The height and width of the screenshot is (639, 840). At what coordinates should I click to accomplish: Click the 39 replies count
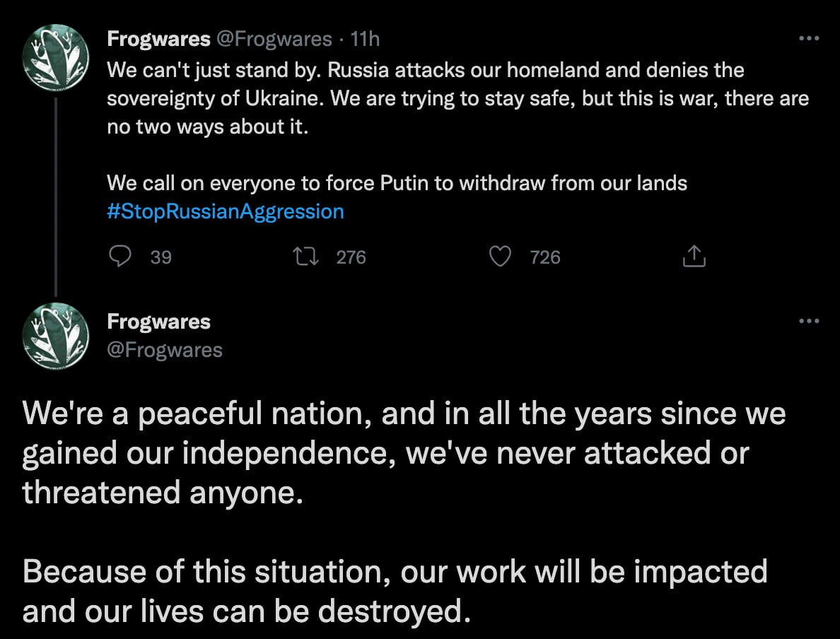pos(161,257)
